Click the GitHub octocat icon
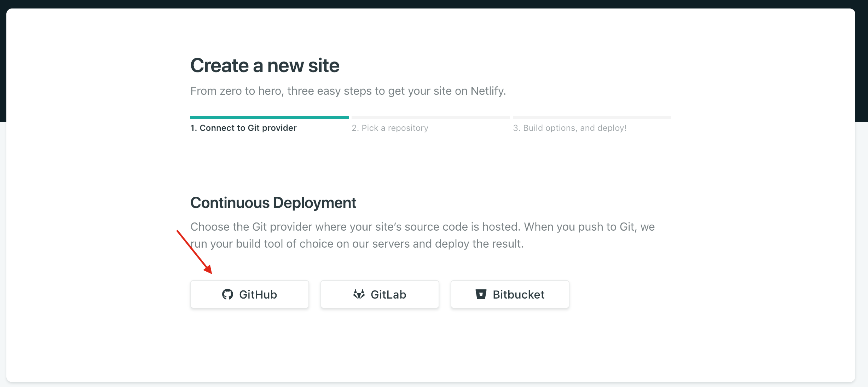Viewport: 868px width, 387px height. (x=227, y=294)
